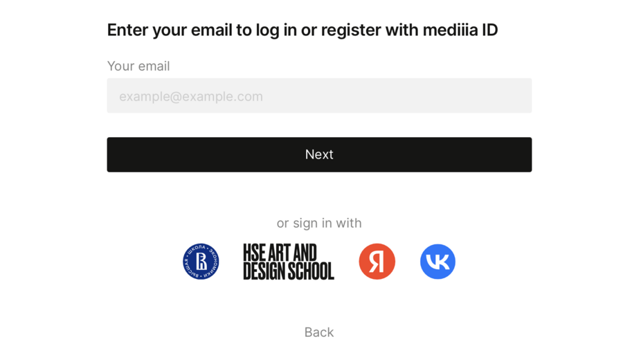The height and width of the screenshot is (364, 623).
Task: Return to the previous screen via Back
Action: 319,332
